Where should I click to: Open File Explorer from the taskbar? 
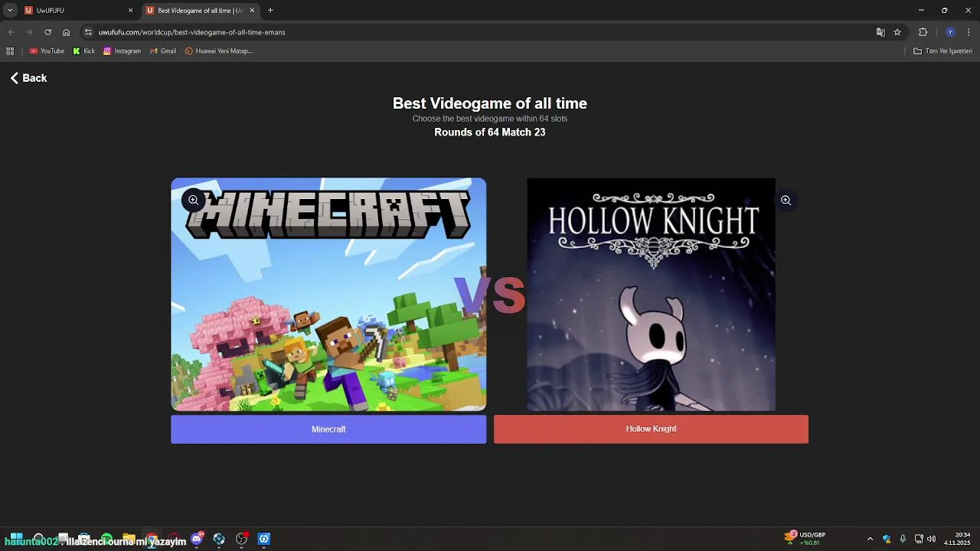point(129,539)
